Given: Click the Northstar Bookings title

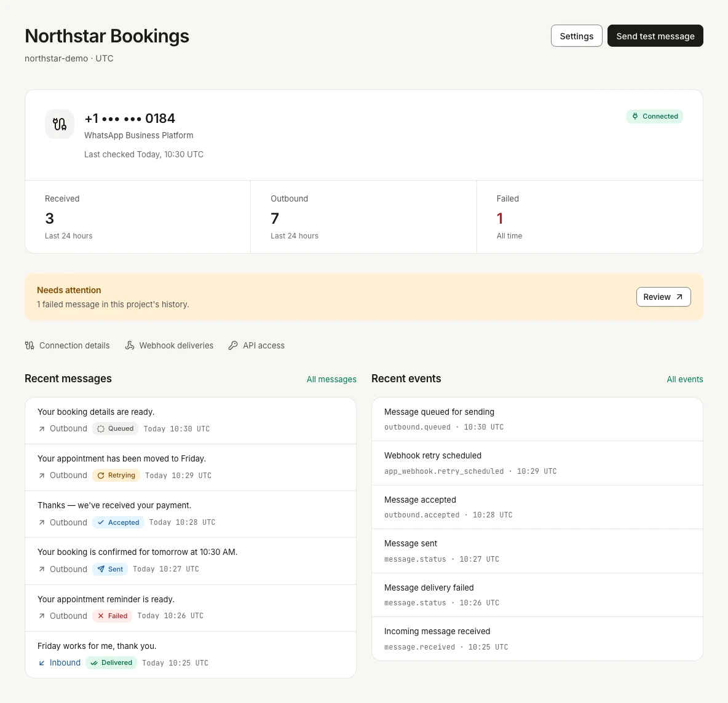Looking at the screenshot, I should pos(107,36).
